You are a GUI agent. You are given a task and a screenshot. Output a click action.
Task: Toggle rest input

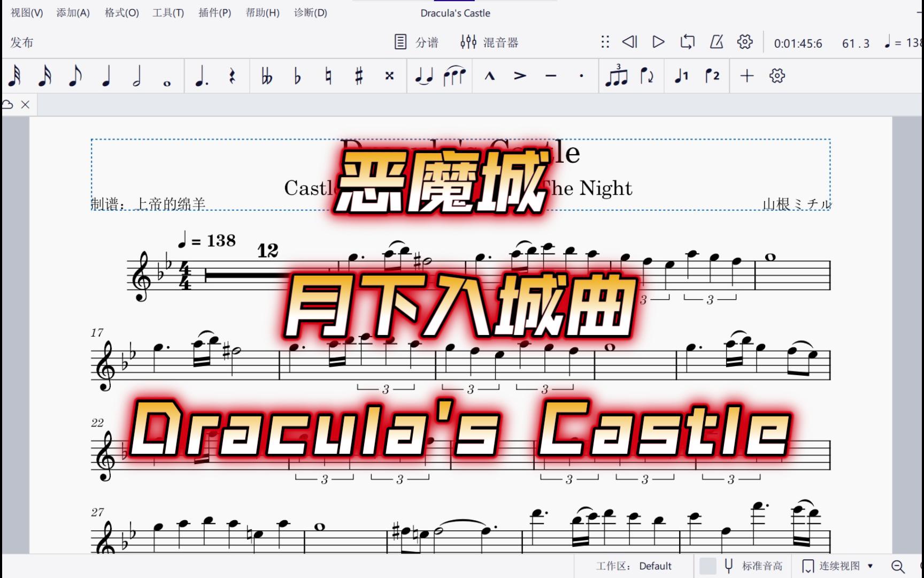232,76
